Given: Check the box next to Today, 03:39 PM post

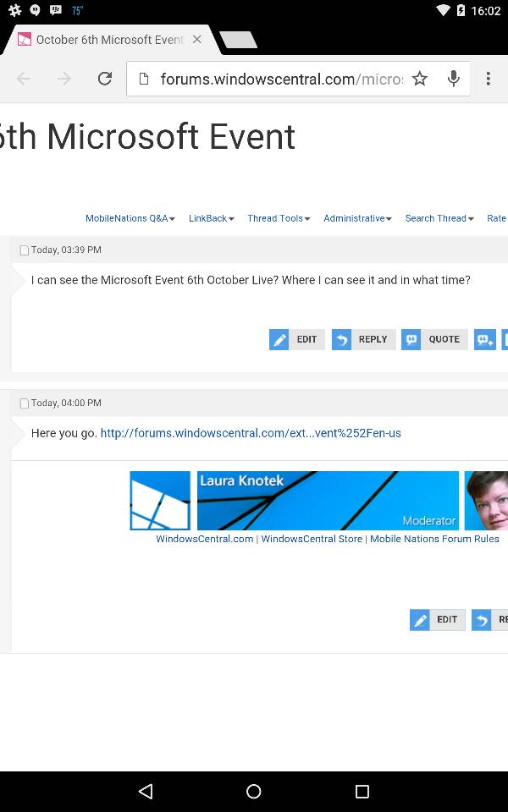Looking at the screenshot, I should click(24, 250).
